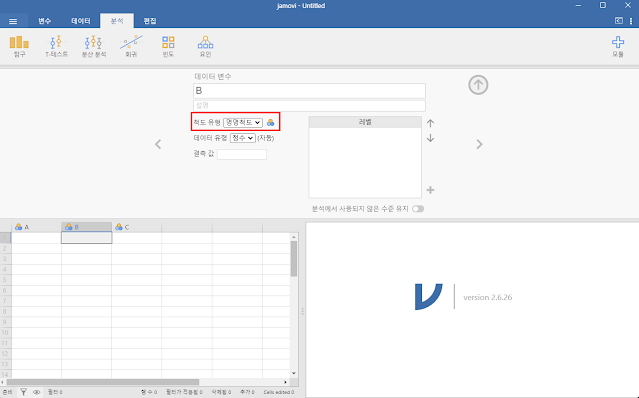Open the 빈도 frequencies menu
This screenshot has height=398, width=639.
click(x=168, y=46)
